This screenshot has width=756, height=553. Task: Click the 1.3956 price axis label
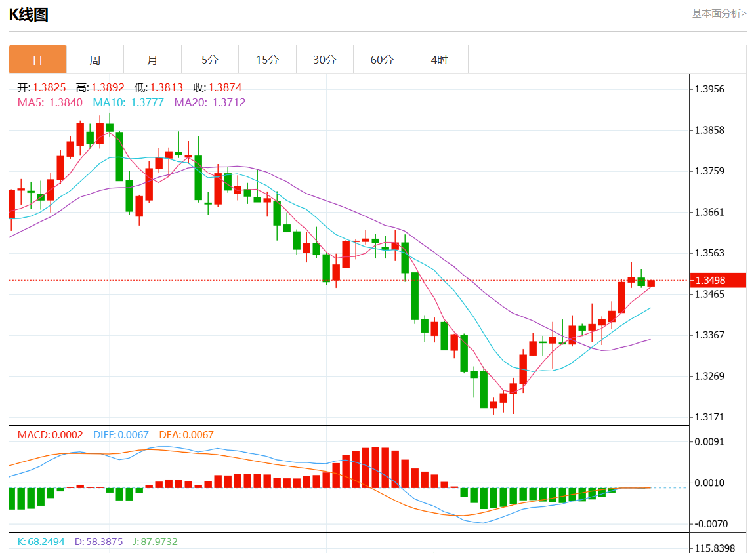(x=709, y=89)
